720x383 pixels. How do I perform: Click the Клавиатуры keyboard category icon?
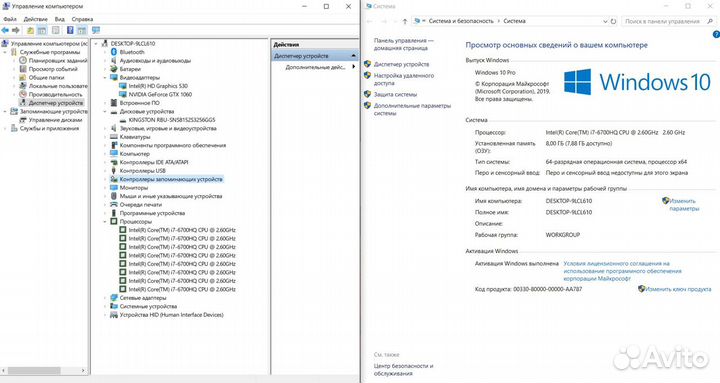114,137
